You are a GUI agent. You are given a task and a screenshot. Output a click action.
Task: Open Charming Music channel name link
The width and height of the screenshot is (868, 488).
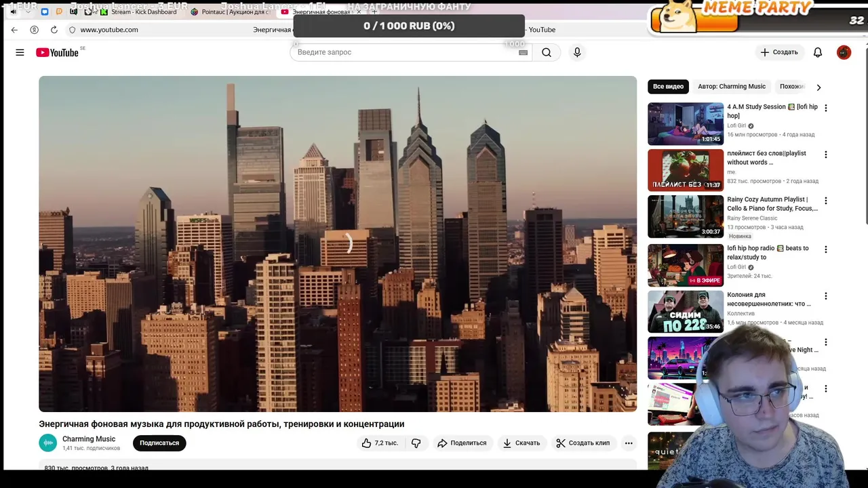[x=89, y=439]
